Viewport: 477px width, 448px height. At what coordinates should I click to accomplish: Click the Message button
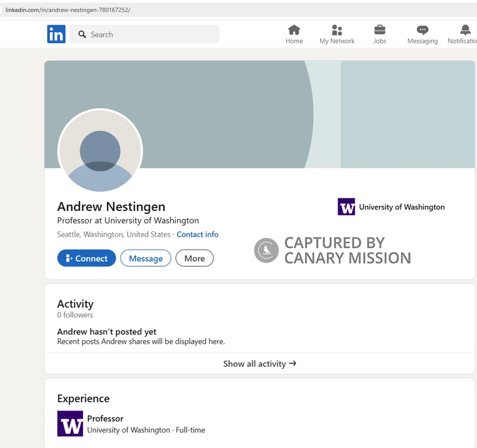pyautogui.click(x=145, y=258)
